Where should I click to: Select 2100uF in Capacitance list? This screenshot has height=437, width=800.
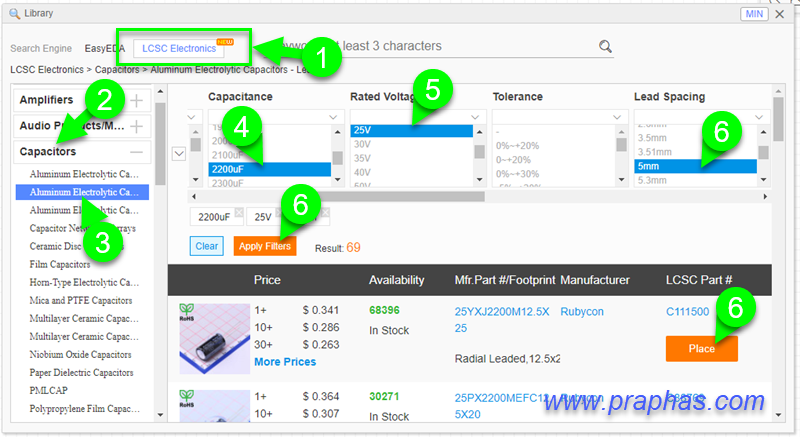[x=269, y=155]
